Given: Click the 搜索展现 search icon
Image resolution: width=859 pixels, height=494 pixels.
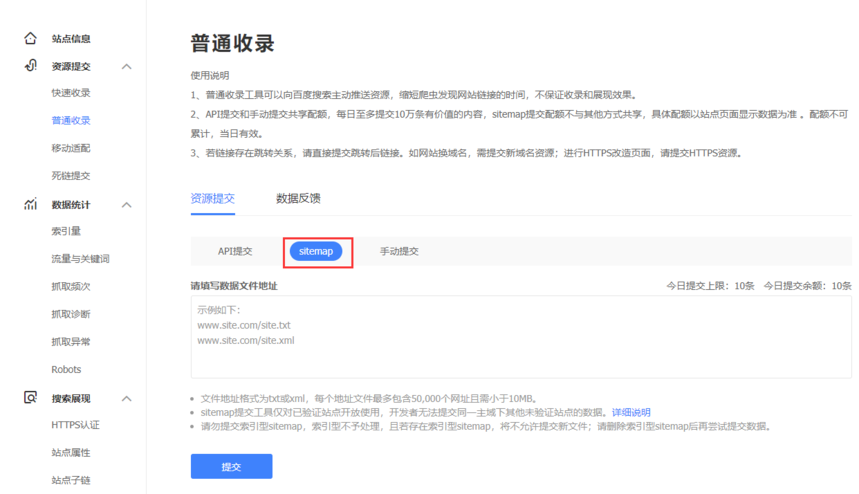Looking at the screenshot, I should coord(31,398).
